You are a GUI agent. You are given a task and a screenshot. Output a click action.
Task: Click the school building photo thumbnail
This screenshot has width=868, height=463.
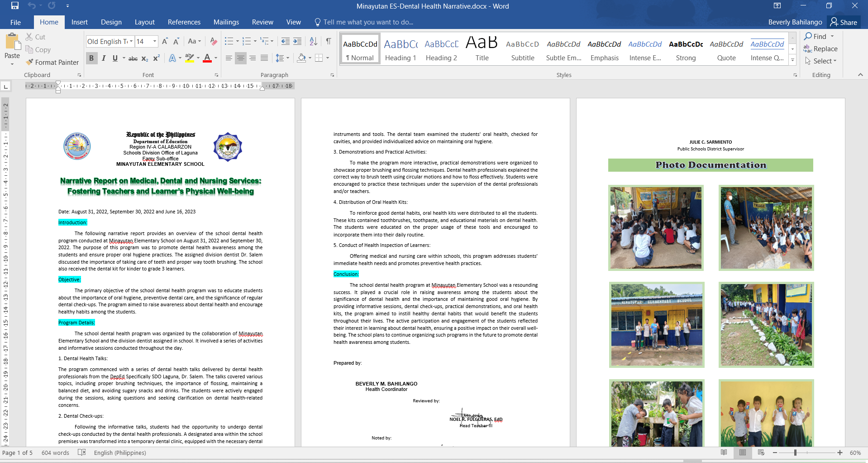pos(657,324)
